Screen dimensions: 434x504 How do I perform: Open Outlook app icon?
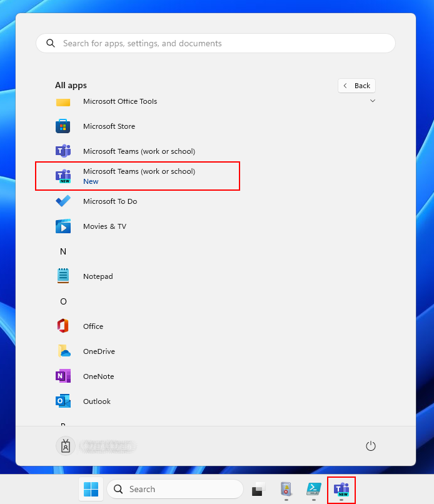coord(63,401)
